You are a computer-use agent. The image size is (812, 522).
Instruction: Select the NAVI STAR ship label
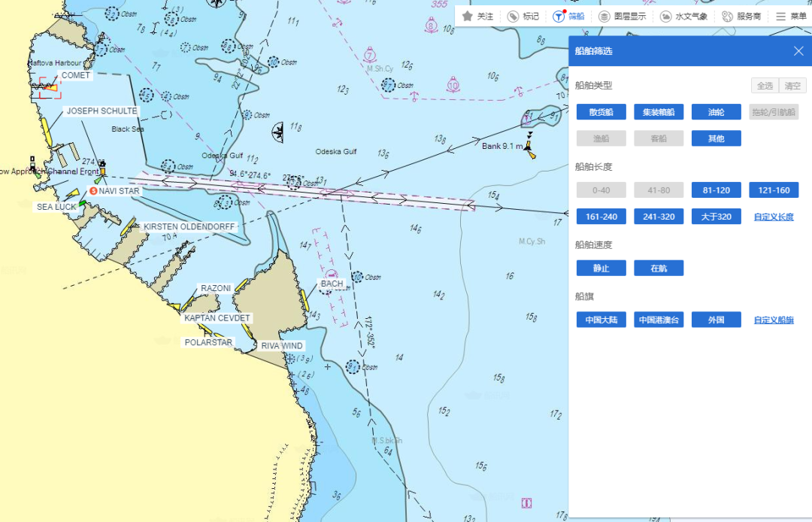tap(119, 191)
